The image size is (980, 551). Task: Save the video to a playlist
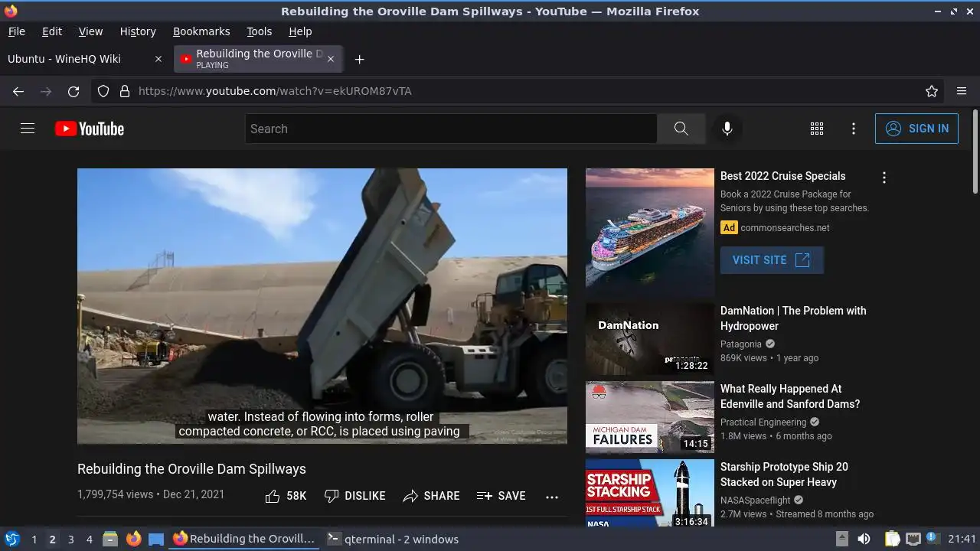coord(501,496)
